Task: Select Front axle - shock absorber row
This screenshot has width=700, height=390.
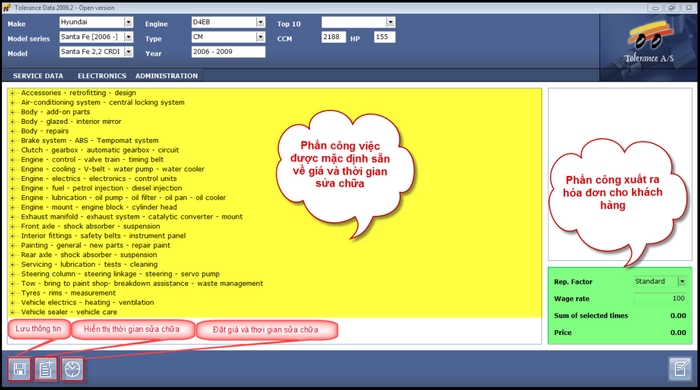Action: (90, 226)
